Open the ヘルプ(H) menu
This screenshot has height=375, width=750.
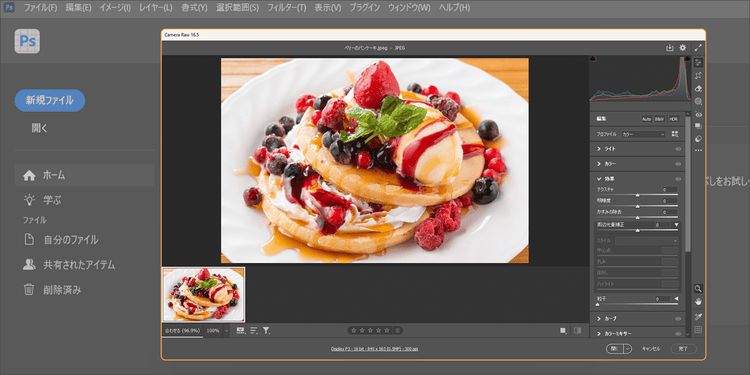(x=454, y=8)
